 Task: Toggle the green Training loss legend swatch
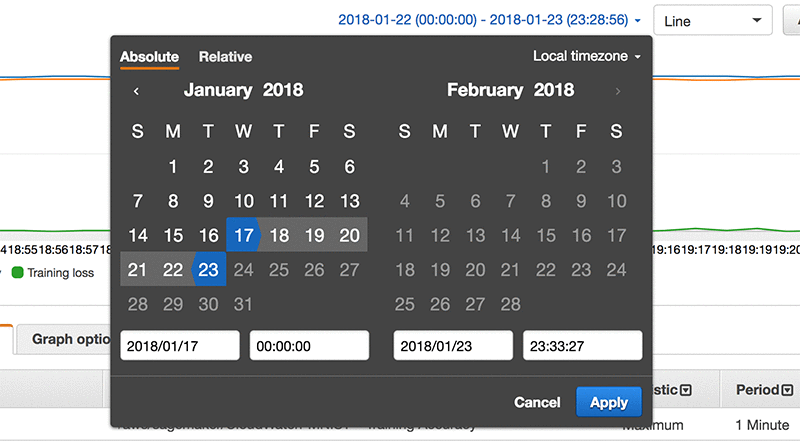click(x=17, y=273)
